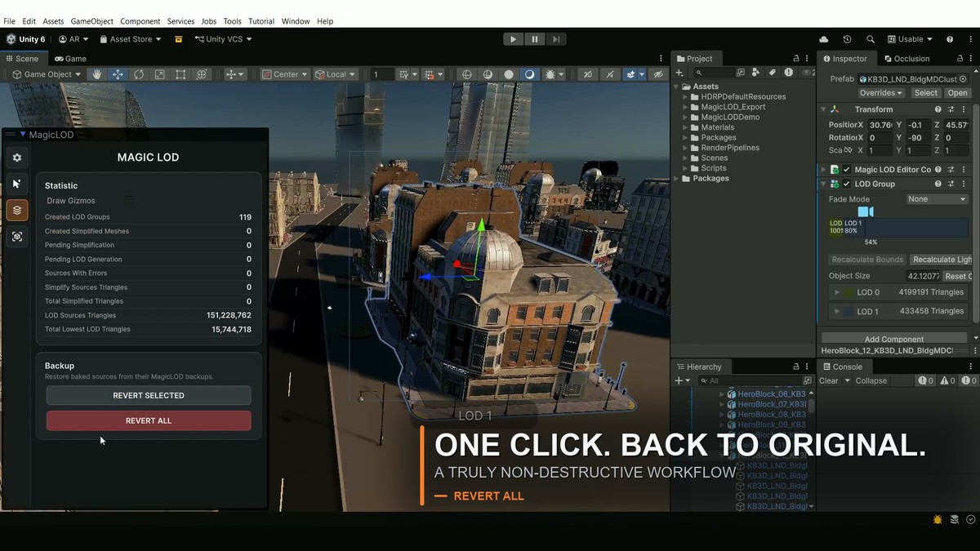The width and height of the screenshot is (980, 551).
Task: Open the Window menu
Action: pos(296,20)
